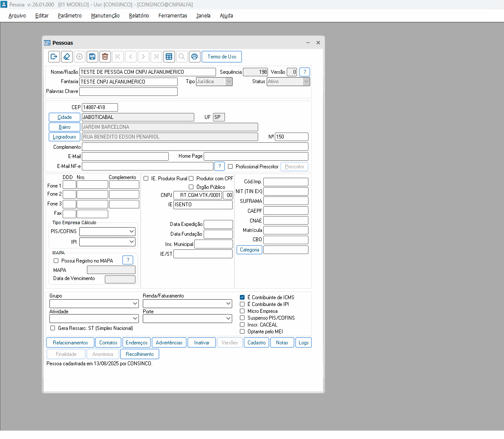Click the trash delete icon
Viewport: 504px width, 439px height.
point(105,57)
